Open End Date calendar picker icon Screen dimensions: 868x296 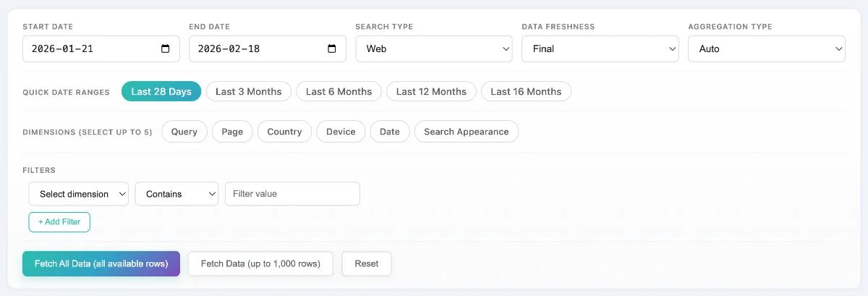[x=332, y=49]
